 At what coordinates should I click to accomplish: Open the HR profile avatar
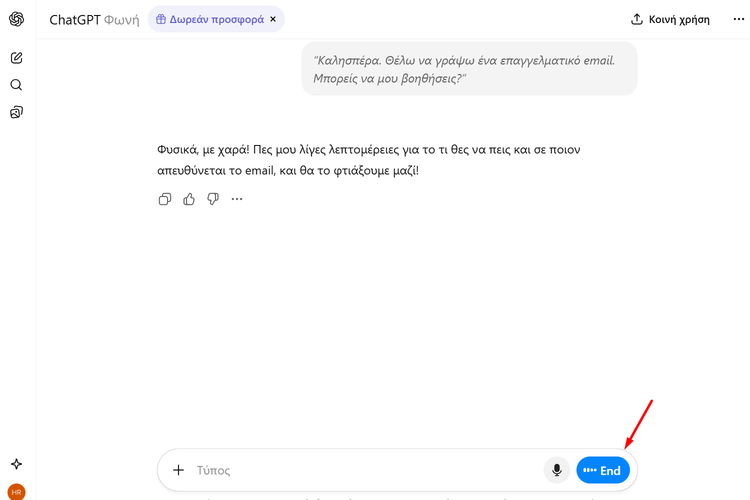click(16, 491)
